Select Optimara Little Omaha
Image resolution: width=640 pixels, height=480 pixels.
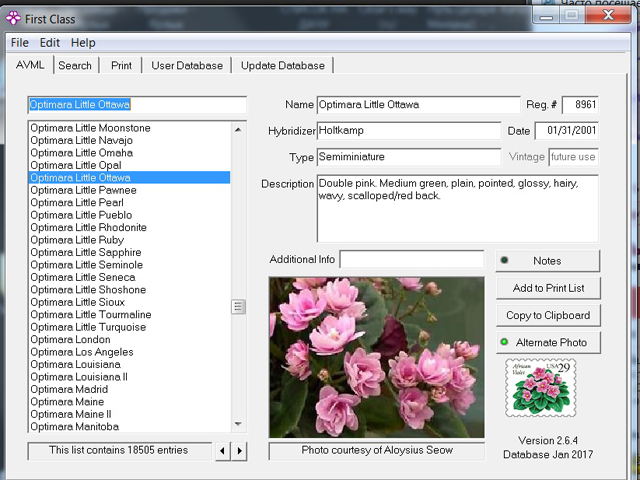[130, 153]
